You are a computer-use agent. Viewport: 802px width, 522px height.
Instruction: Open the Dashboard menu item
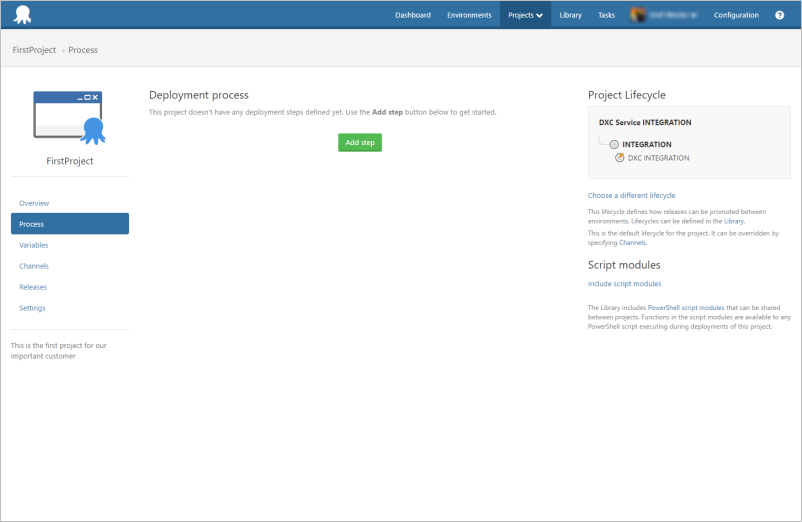point(412,15)
